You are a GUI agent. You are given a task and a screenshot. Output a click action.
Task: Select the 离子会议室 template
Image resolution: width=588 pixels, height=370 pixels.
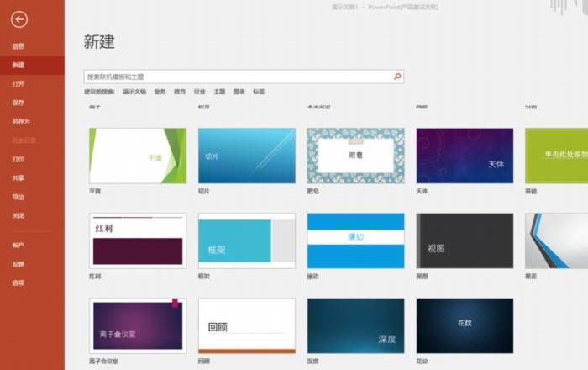pos(138,325)
